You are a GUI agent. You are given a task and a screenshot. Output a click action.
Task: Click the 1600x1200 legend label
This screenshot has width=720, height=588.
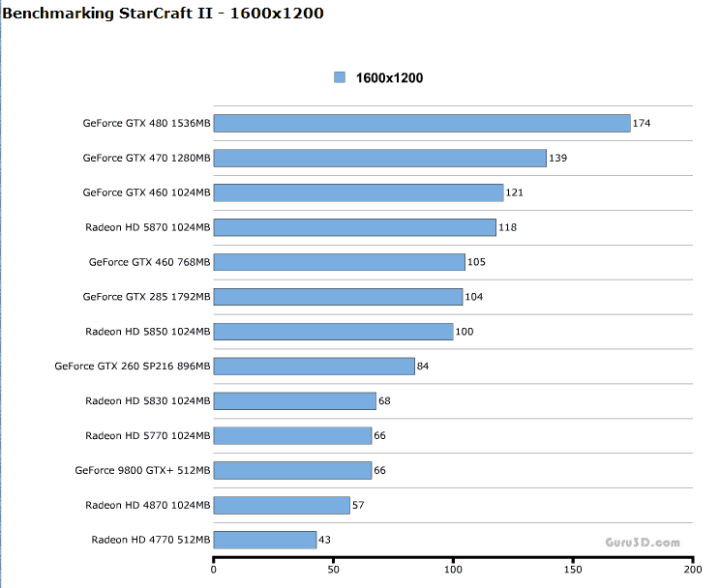pos(389,78)
